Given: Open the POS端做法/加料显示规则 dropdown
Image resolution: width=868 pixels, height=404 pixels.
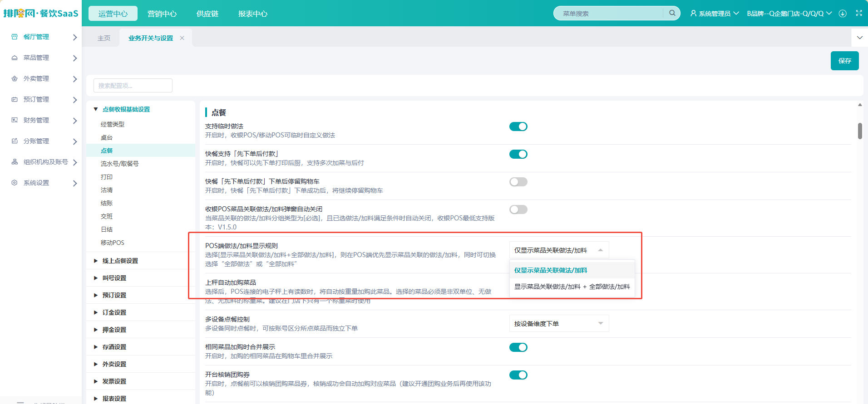Looking at the screenshot, I should tap(559, 250).
